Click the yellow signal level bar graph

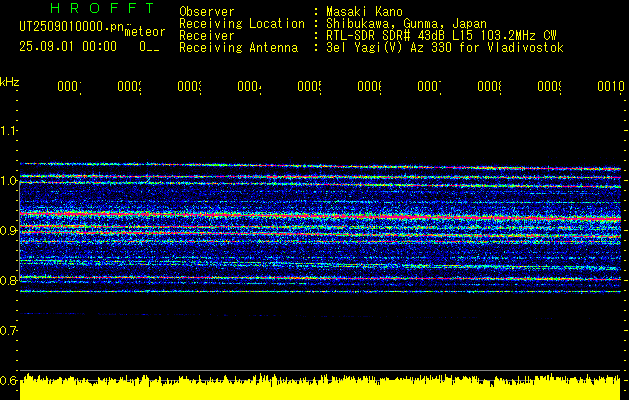click(x=320, y=387)
